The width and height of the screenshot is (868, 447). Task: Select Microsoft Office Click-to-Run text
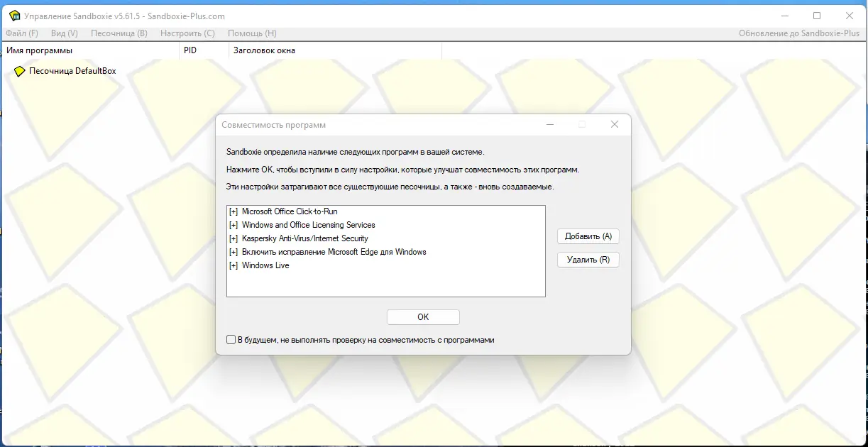290,211
